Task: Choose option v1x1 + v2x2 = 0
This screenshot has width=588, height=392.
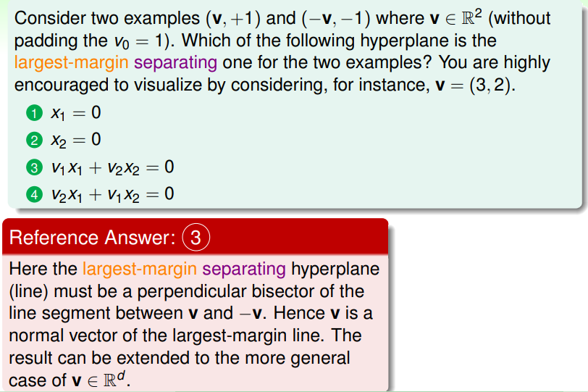Action: click(x=112, y=167)
